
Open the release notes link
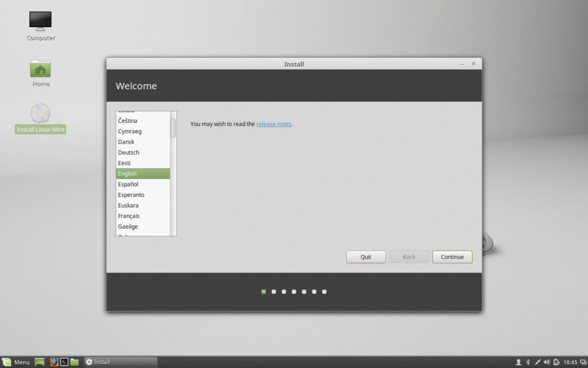(x=274, y=124)
